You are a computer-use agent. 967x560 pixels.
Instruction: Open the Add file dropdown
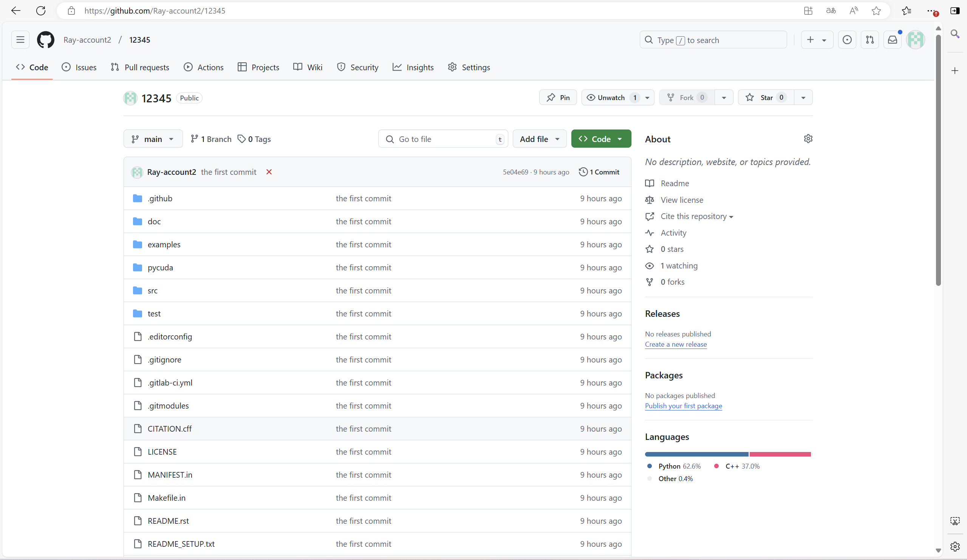tap(539, 139)
